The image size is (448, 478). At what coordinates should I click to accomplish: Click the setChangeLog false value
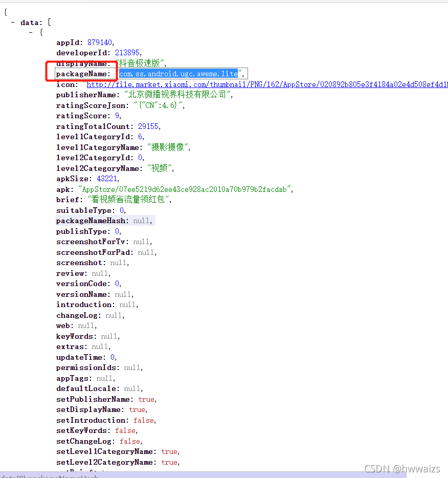[x=130, y=442]
